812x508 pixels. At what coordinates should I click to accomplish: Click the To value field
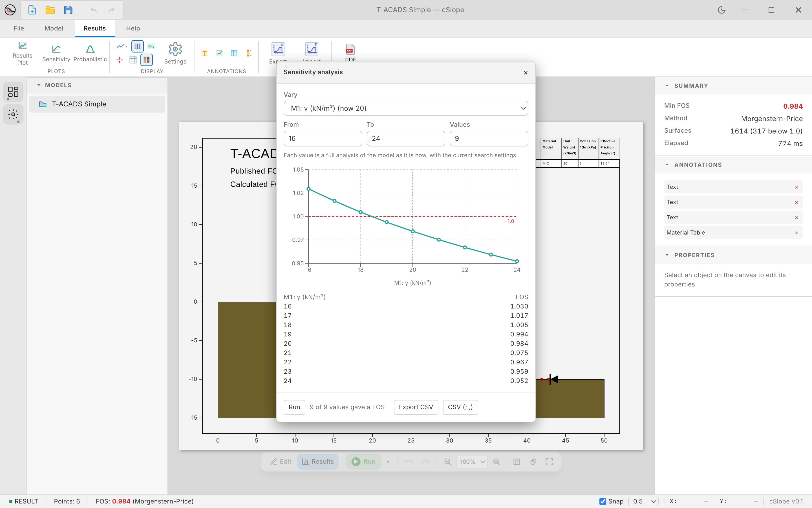[406, 138]
